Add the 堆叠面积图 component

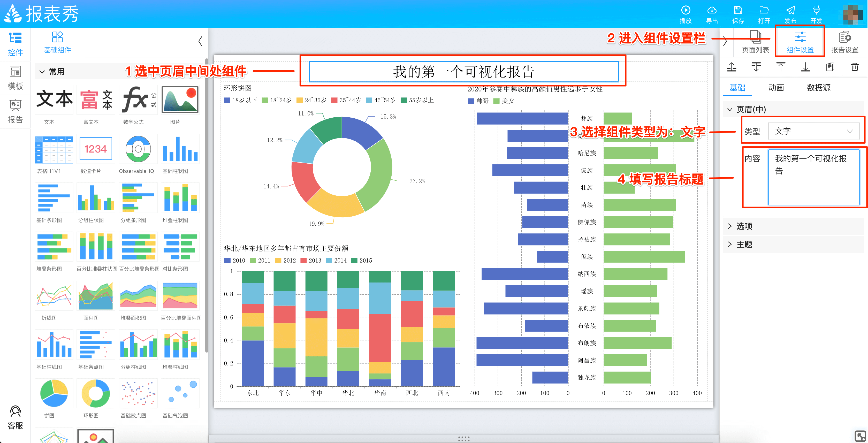(138, 296)
